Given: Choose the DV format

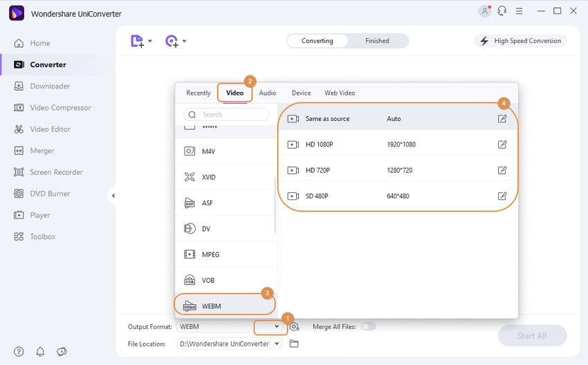Looking at the screenshot, I should 226,229.
